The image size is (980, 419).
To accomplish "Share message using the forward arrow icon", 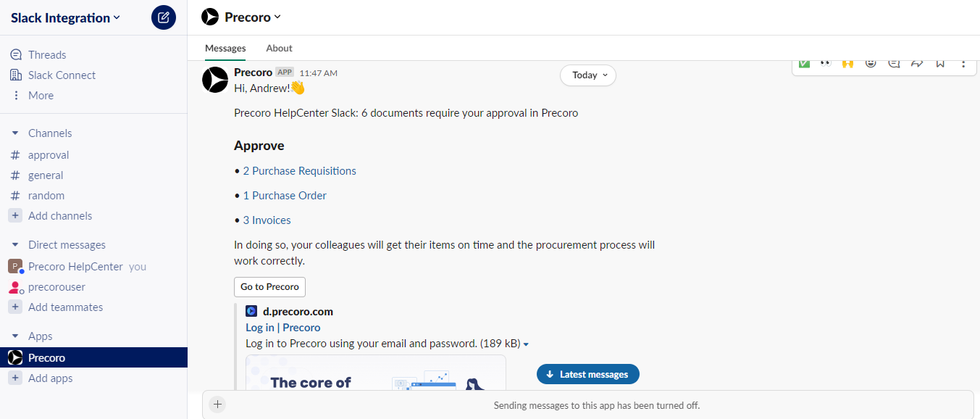I will point(917,64).
